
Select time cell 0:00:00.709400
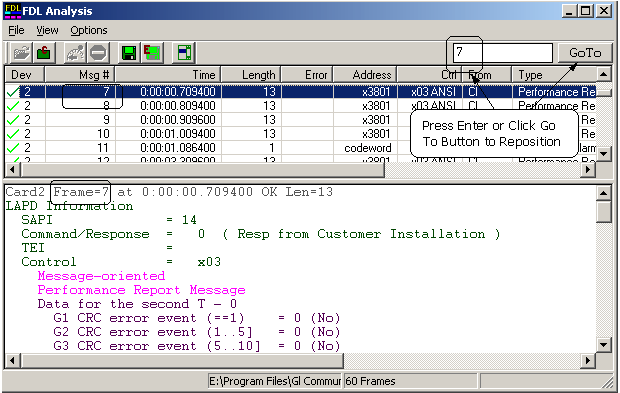click(x=178, y=92)
